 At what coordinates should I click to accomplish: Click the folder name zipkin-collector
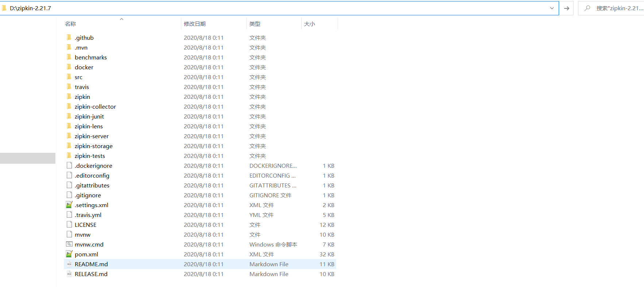(x=95, y=106)
